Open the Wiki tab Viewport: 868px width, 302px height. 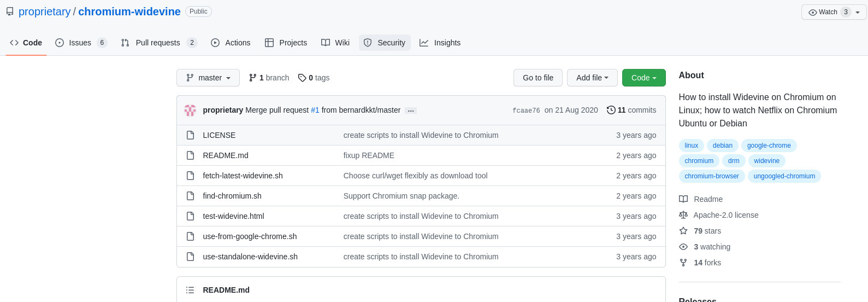[x=335, y=43]
